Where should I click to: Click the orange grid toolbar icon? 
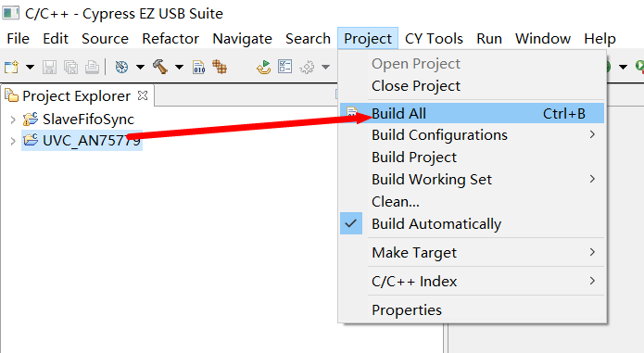(220, 67)
